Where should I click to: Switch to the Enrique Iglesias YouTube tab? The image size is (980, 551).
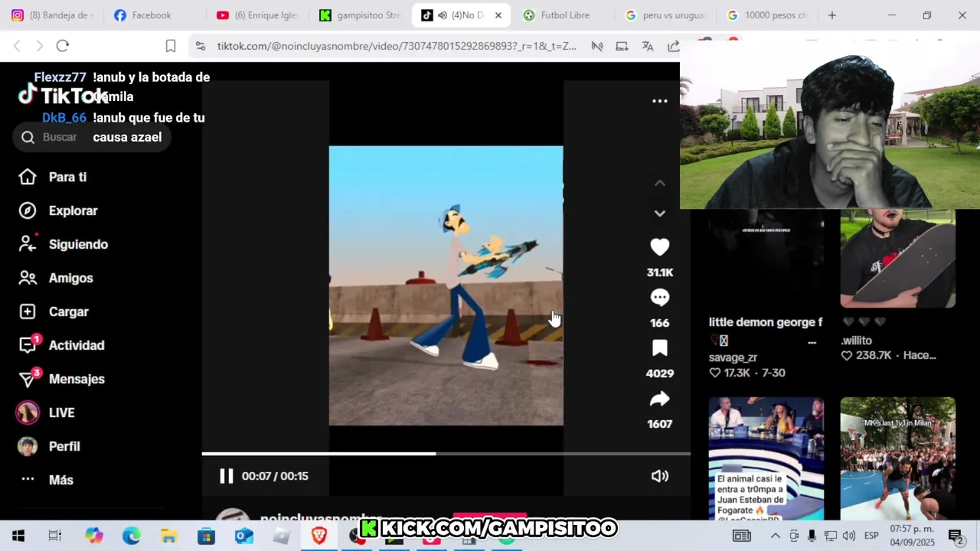[x=258, y=15]
